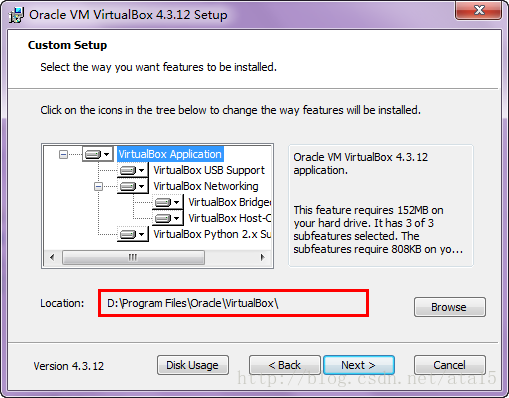Collapse the VirtualBox Networking tree node
The image size is (509, 398).
[98, 186]
